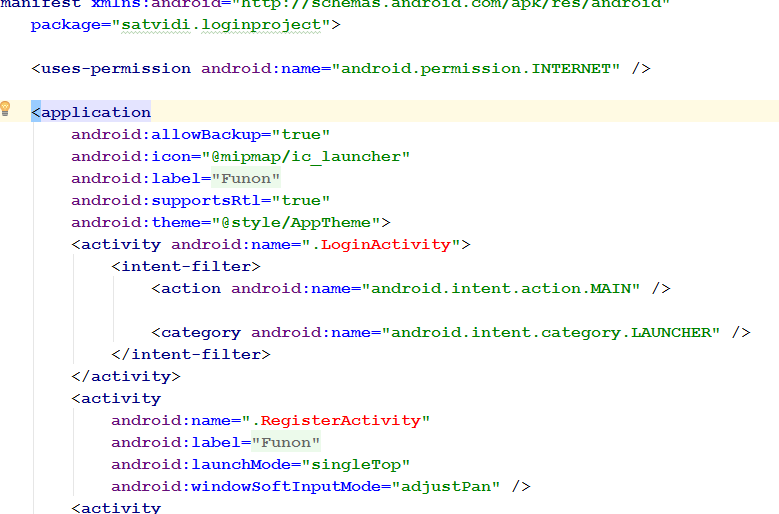Click the yellow lightbulb quick-fix icon
Image resolution: width=779 pixels, height=514 pixels.
6,109
